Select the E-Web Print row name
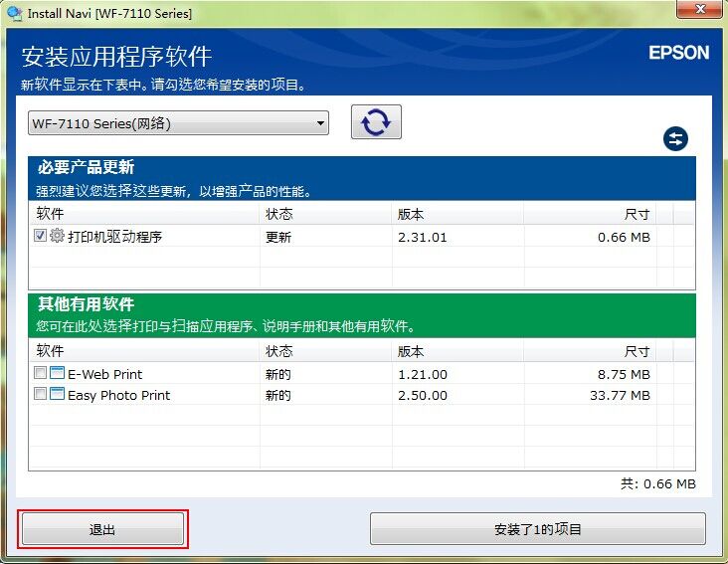The height and width of the screenshot is (564, 728). [x=105, y=374]
